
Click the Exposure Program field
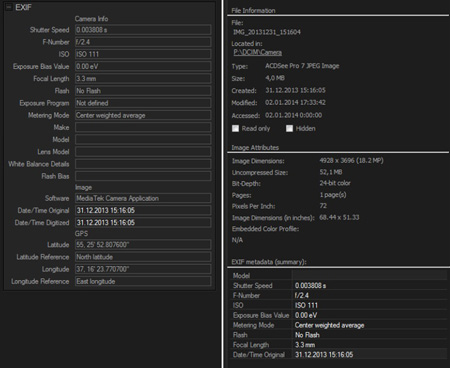pyautogui.click(x=143, y=103)
